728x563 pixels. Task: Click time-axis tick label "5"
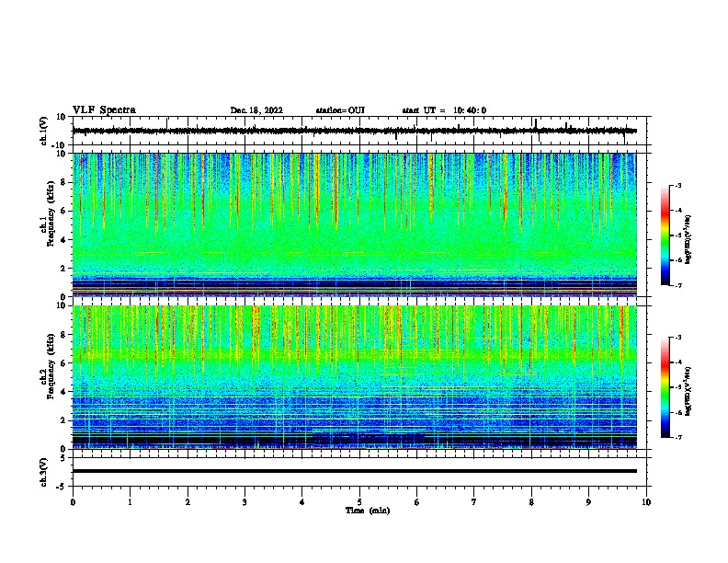(359, 502)
